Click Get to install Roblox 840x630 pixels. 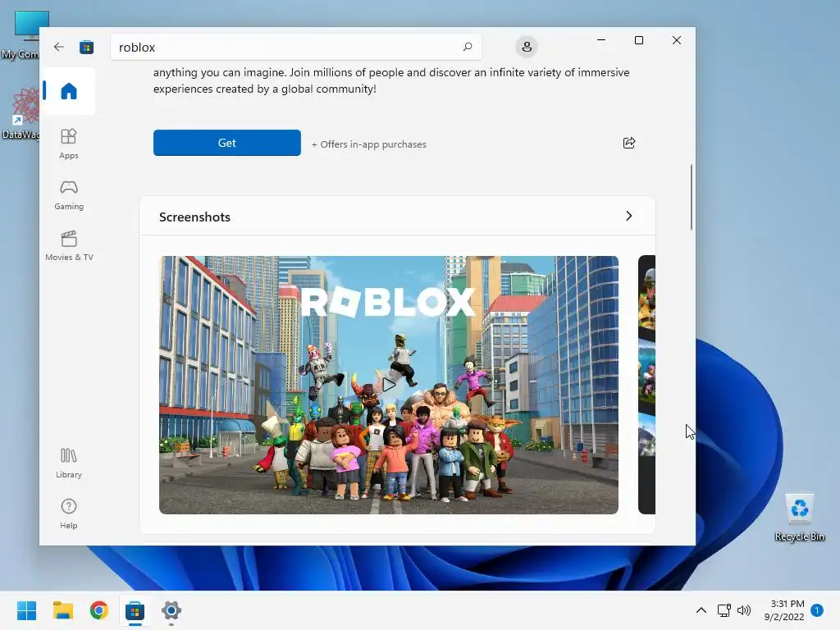pyautogui.click(x=227, y=143)
